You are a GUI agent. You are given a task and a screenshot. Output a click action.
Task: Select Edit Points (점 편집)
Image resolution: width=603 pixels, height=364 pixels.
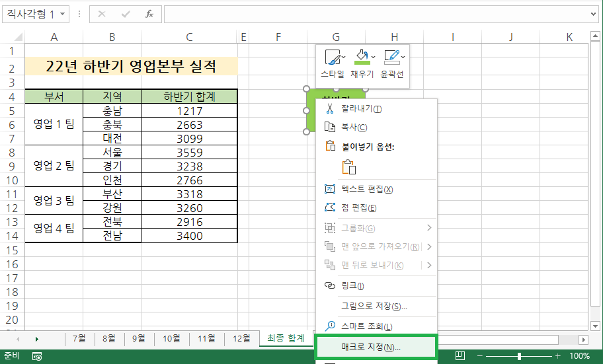point(376,208)
